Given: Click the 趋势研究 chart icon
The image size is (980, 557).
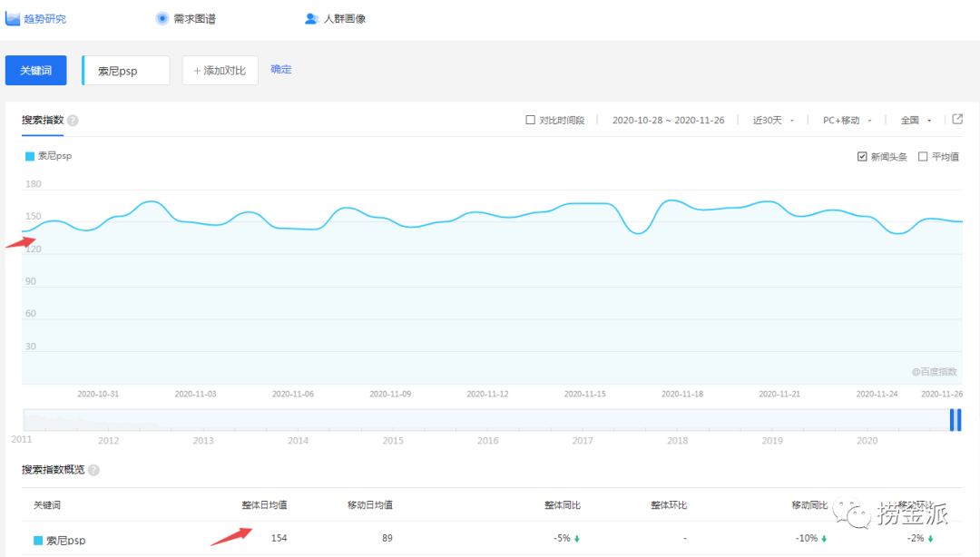Looking at the screenshot, I should 13,18.
